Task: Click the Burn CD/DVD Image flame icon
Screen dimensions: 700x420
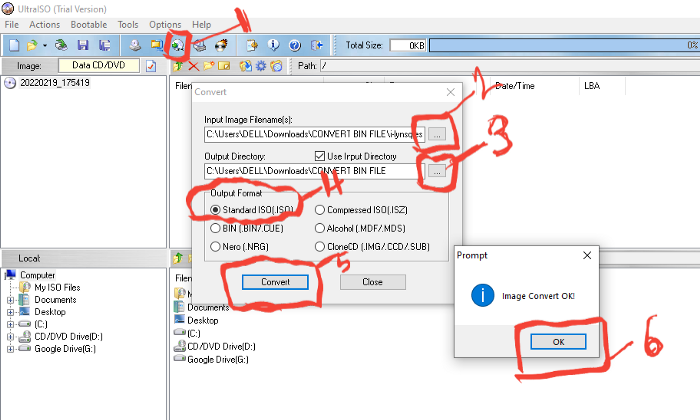Action: (x=221, y=45)
